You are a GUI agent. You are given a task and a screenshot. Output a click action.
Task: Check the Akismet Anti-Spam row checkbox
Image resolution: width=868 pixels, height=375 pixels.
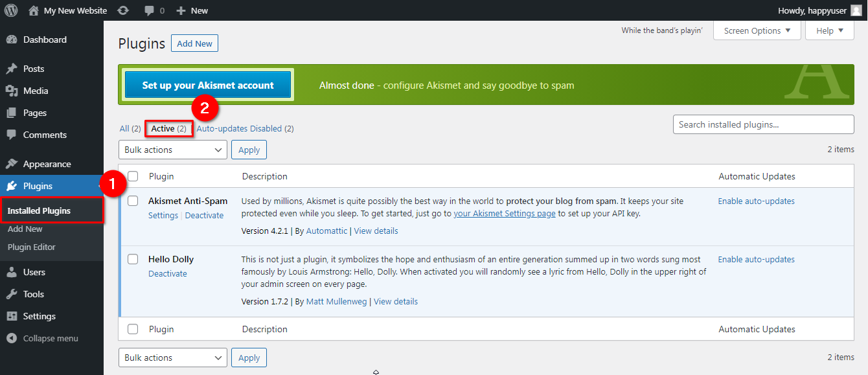pos(133,201)
